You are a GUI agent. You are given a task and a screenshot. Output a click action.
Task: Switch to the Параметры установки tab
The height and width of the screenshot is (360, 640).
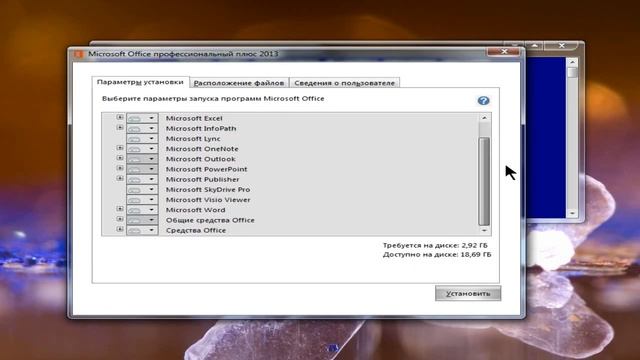click(140, 82)
